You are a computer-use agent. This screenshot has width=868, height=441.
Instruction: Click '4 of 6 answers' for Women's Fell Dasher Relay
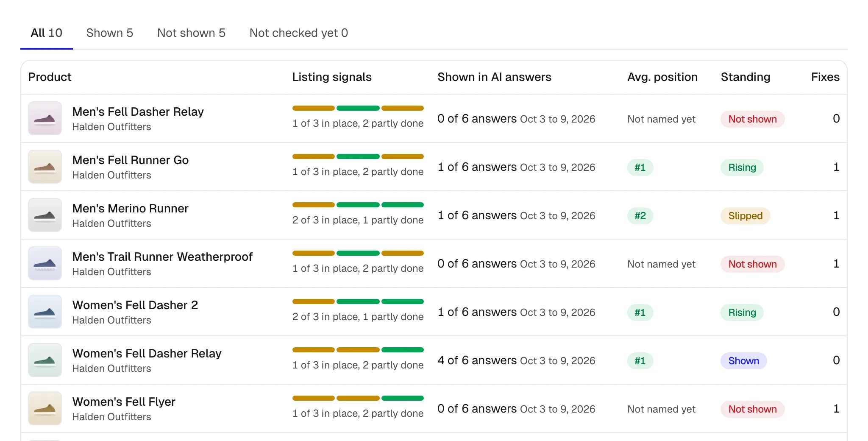pos(477,360)
